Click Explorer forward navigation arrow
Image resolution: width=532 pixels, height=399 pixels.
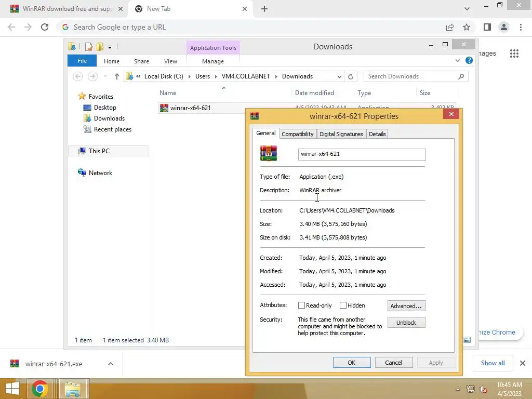tap(92, 76)
